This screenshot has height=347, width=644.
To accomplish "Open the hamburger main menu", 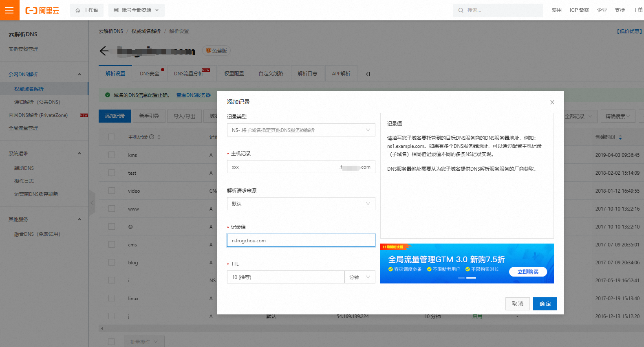I will 10,10.
